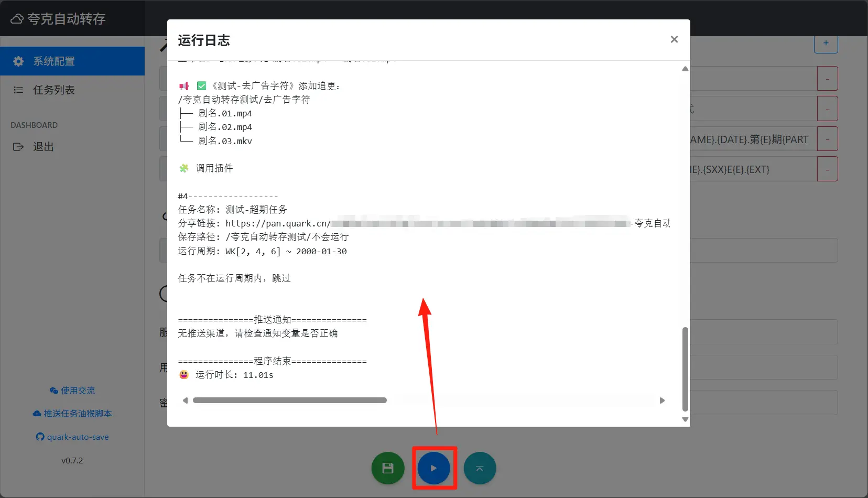Click the teal scroll-to-top button
Image resolution: width=868 pixels, height=498 pixels.
point(480,468)
